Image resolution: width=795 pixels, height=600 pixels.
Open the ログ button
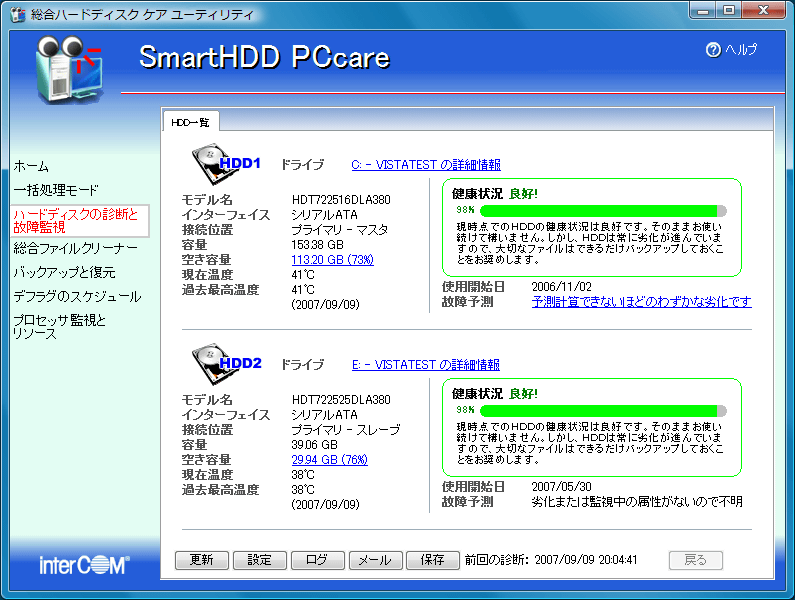(317, 560)
